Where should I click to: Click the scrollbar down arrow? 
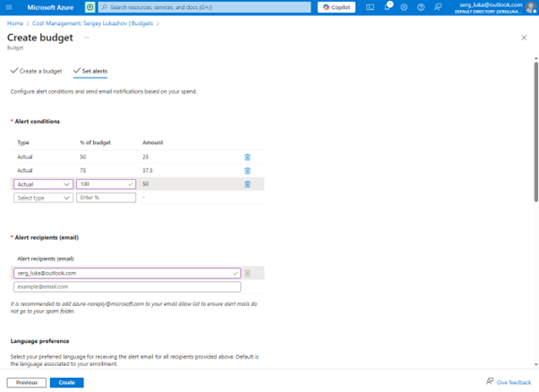click(x=536, y=364)
